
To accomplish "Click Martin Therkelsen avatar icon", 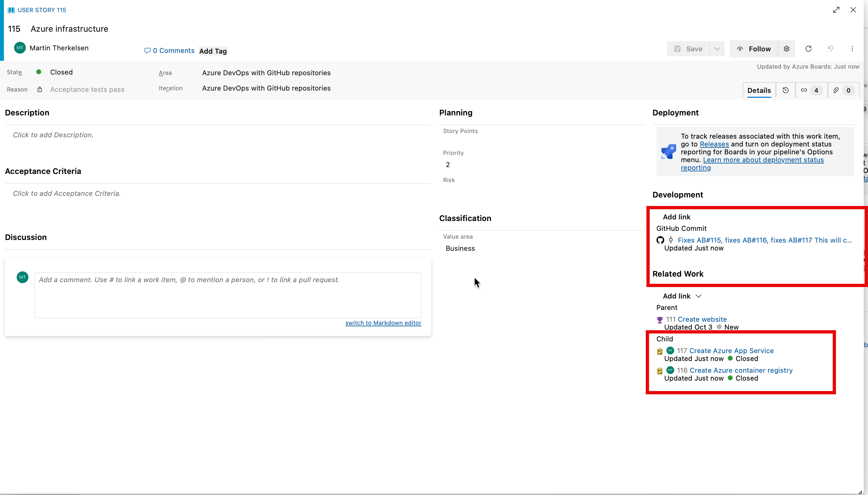I will 20,48.
